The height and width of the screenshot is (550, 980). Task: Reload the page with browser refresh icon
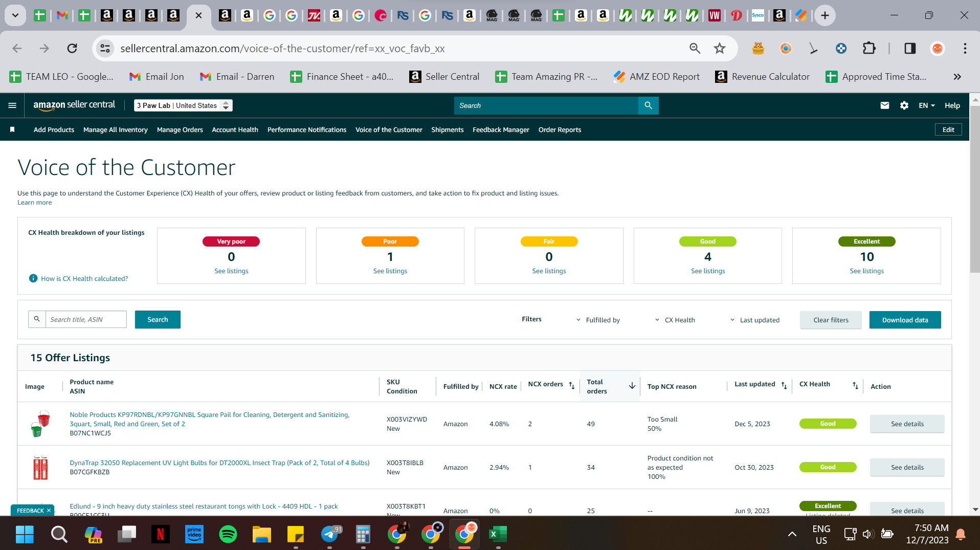point(72,48)
